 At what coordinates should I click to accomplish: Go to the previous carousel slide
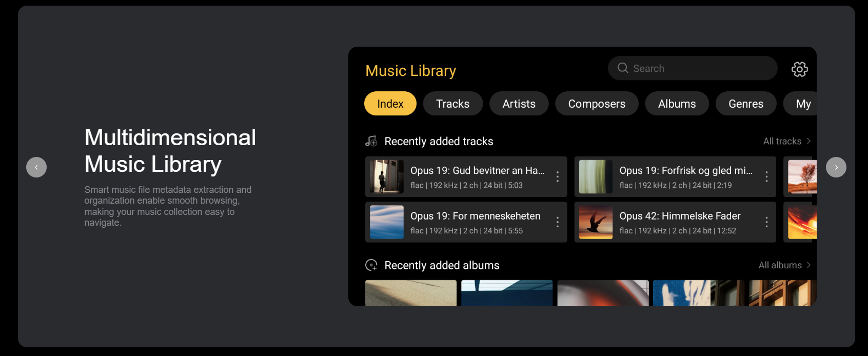click(x=36, y=167)
